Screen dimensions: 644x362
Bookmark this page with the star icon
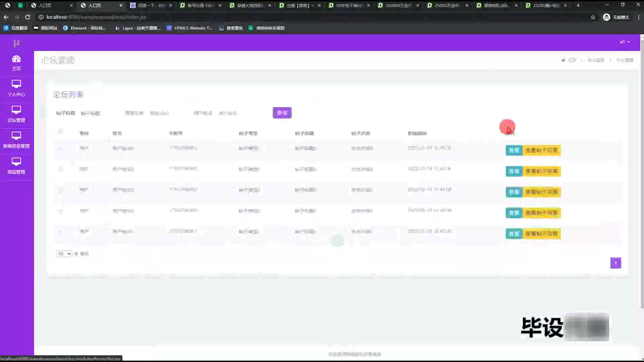(593, 17)
